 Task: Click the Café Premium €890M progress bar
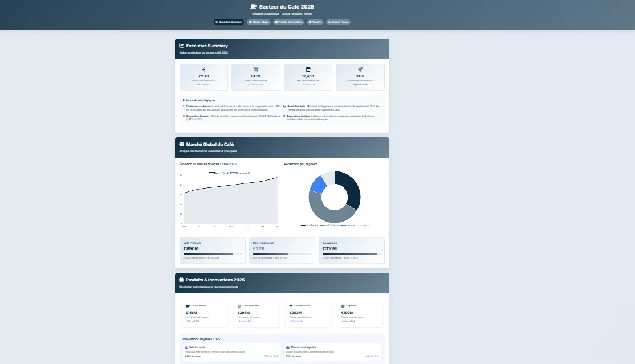pos(212,254)
